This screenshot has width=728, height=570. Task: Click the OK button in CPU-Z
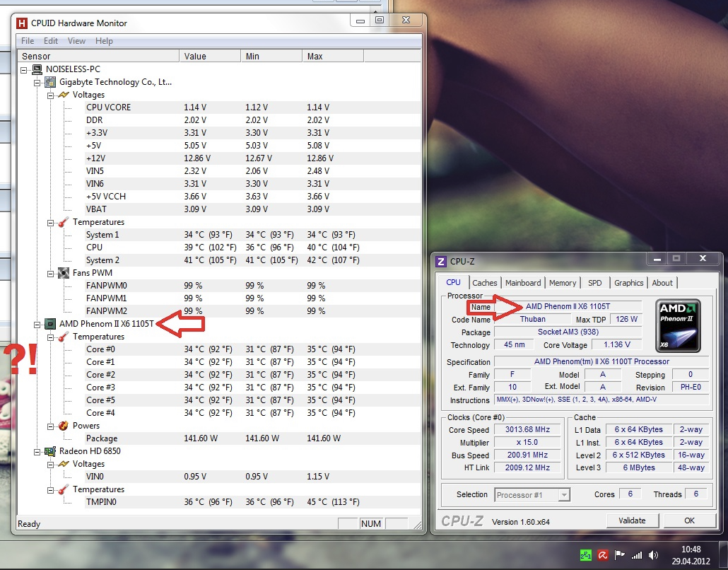689,520
